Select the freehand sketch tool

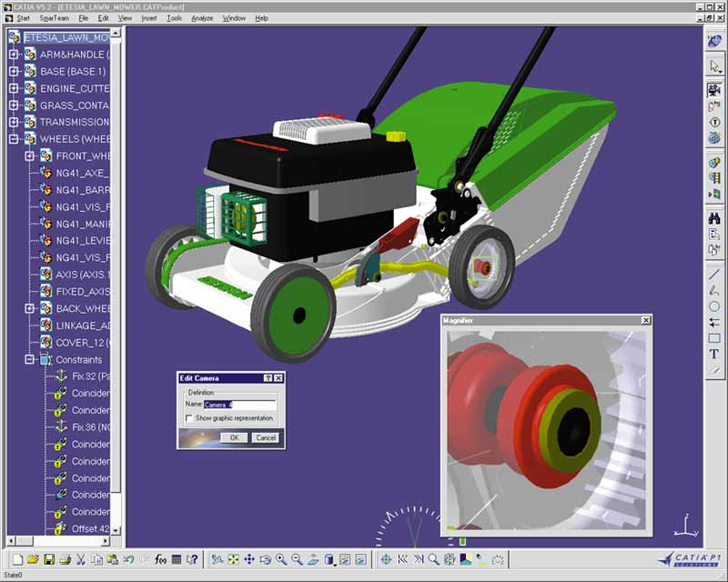[714, 290]
